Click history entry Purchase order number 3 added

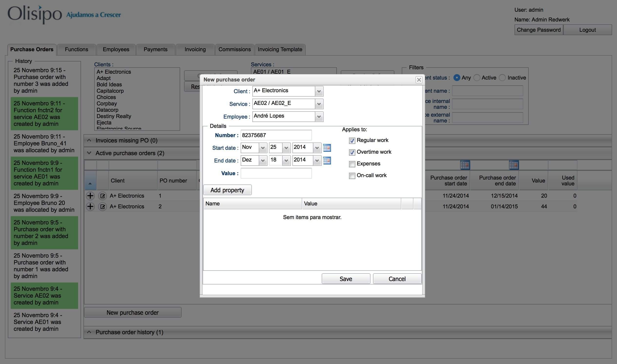point(44,81)
